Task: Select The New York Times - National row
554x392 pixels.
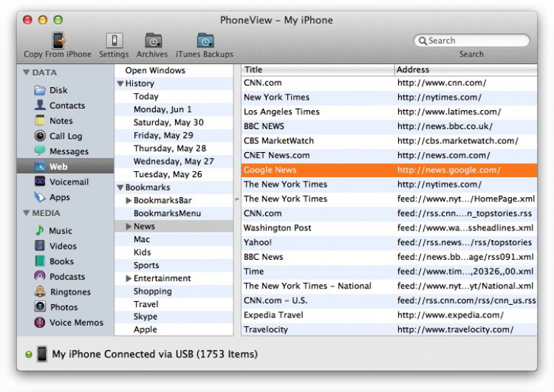Action: click(389, 286)
